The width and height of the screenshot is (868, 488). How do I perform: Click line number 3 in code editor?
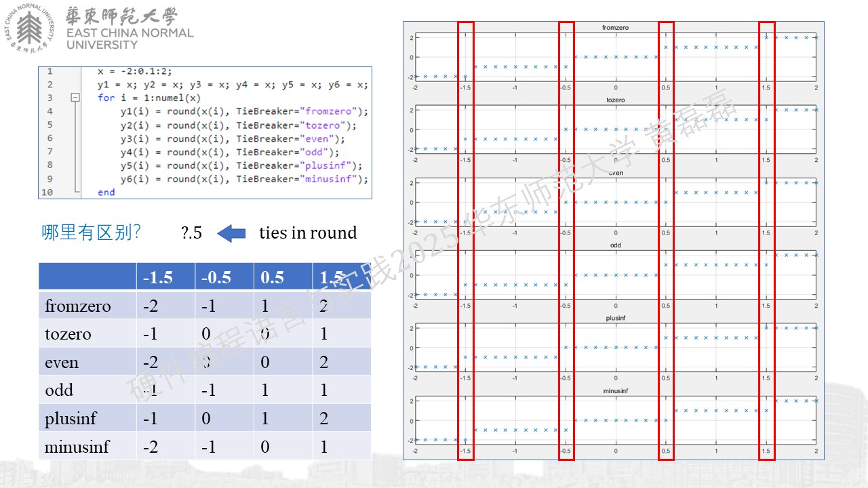pos(50,98)
